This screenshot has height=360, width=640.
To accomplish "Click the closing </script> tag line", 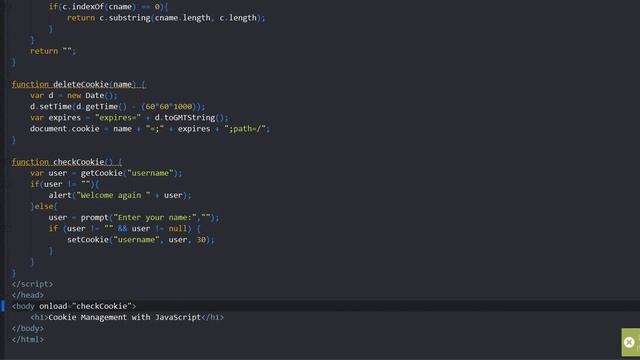I will tap(32, 284).
